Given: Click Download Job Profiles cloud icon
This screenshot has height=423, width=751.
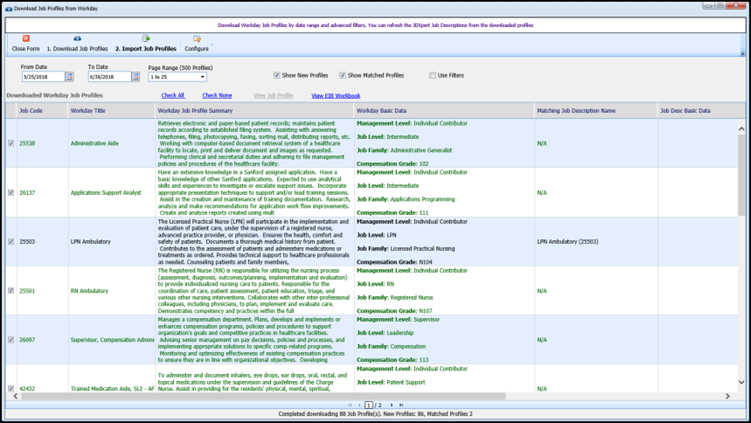Looking at the screenshot, I should click(x=77, y=38).
